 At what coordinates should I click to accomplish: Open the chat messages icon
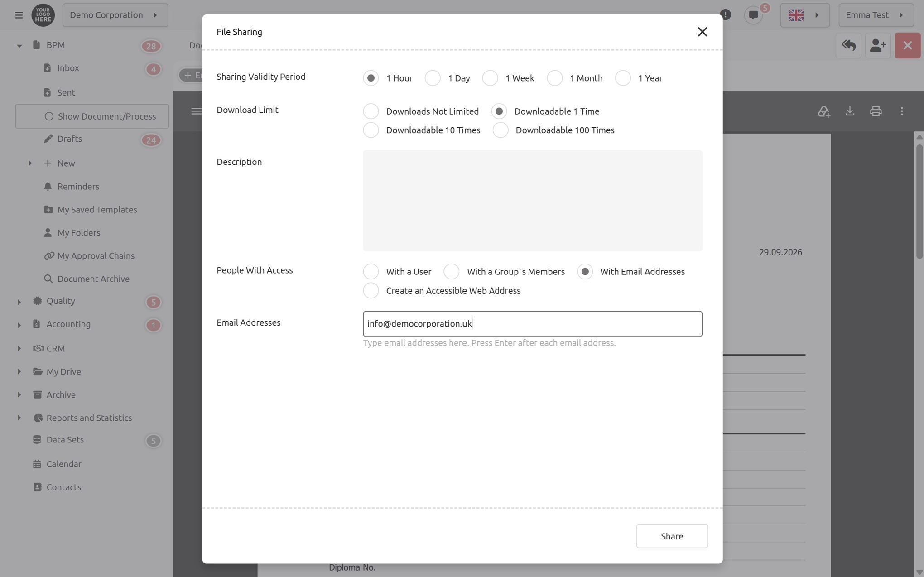tap(753, 15)
